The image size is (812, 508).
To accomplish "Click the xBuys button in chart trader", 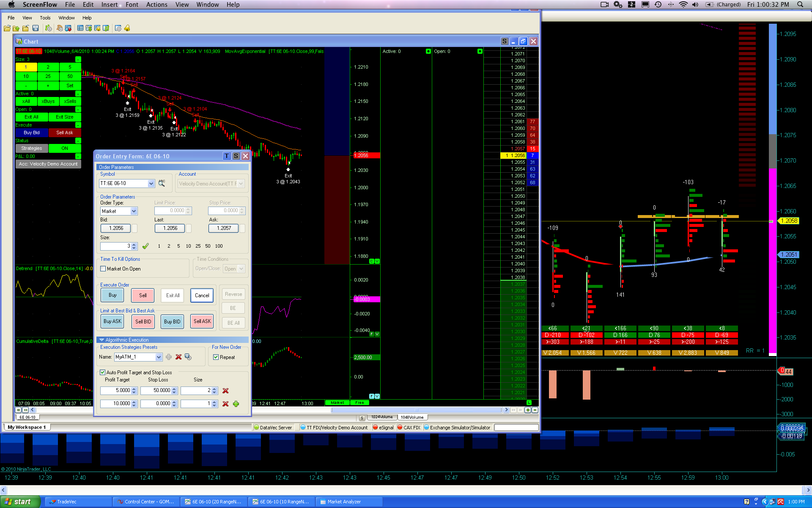I will coord(48,102).
